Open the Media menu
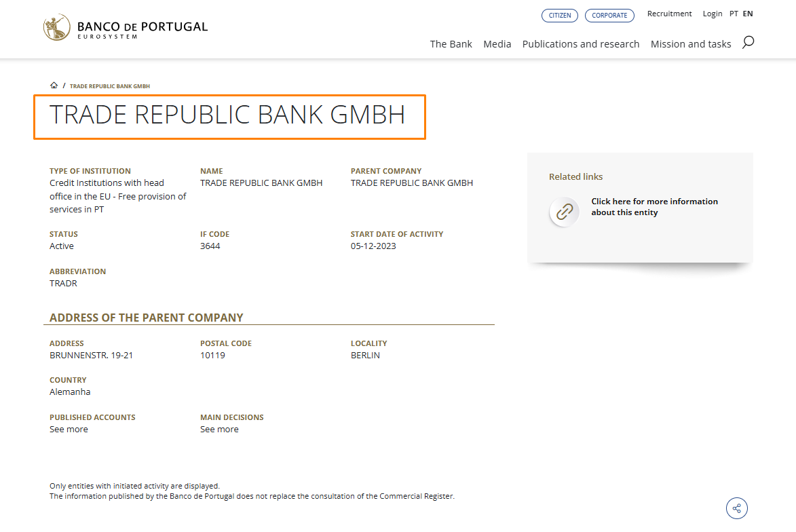Image resolution: width=796 pixels, height=532 pixels. 497,44
